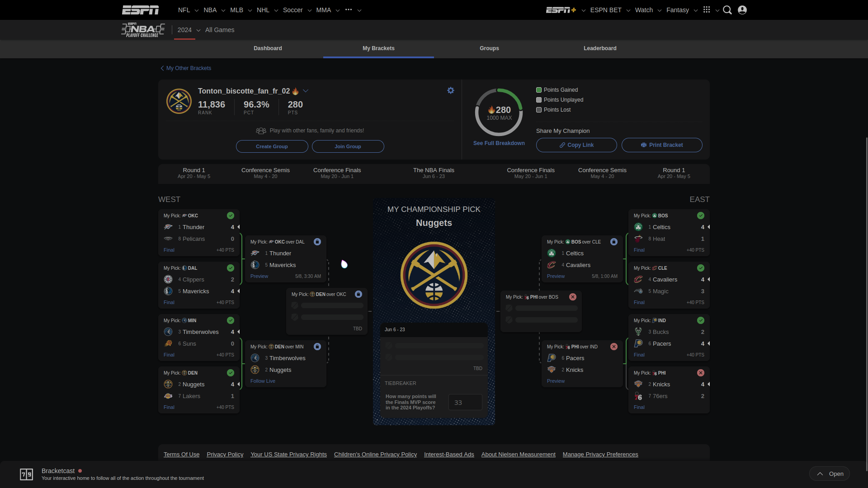The image size is (868, 488).
Task: Switch to the Groups tab
Action: 489,48
